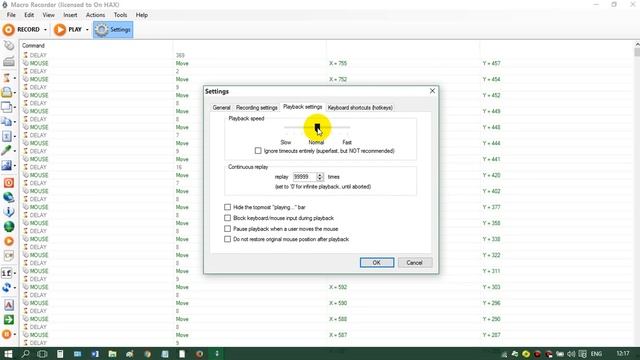
Task: Expand dropdown arrow next to eyedropper sidebar icon
Action: (15, 151)
